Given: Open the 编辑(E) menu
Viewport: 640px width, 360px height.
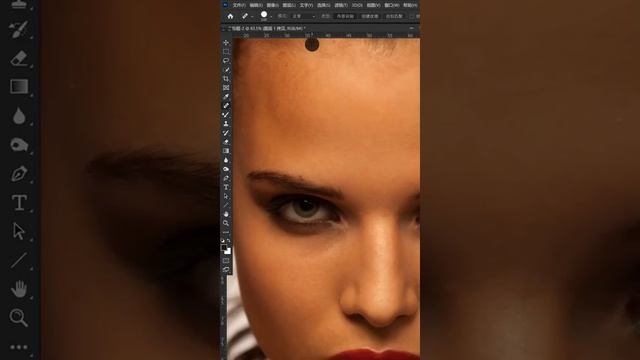Looking at the screenshot, I should click(x=256, y=5).
